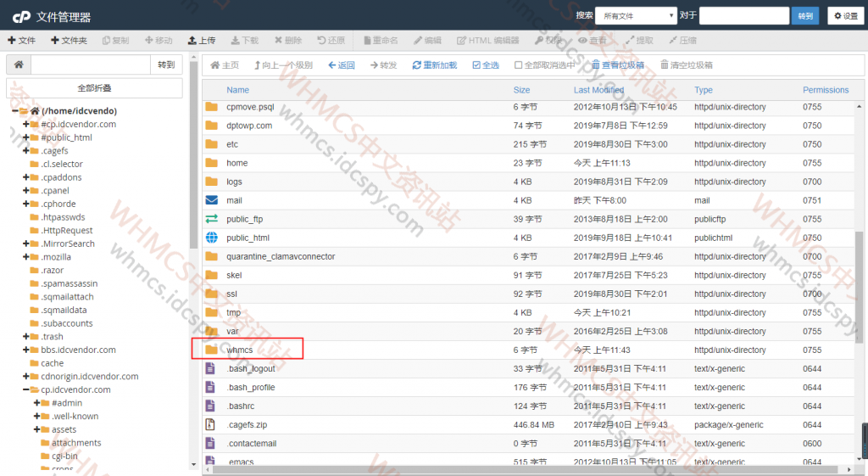Click the 还原 restore toolbar item
The height and width of the screenshot is (476, 868).
[331, 41]
